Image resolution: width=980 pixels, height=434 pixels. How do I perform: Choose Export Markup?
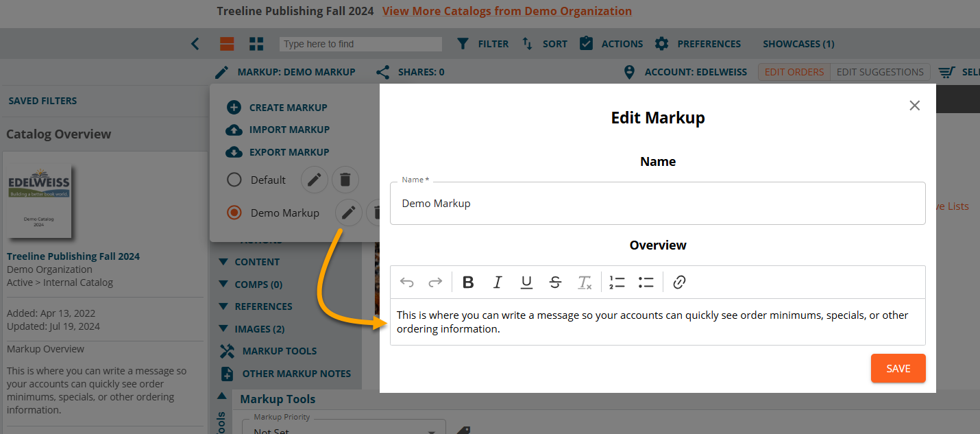click(278, 152)
